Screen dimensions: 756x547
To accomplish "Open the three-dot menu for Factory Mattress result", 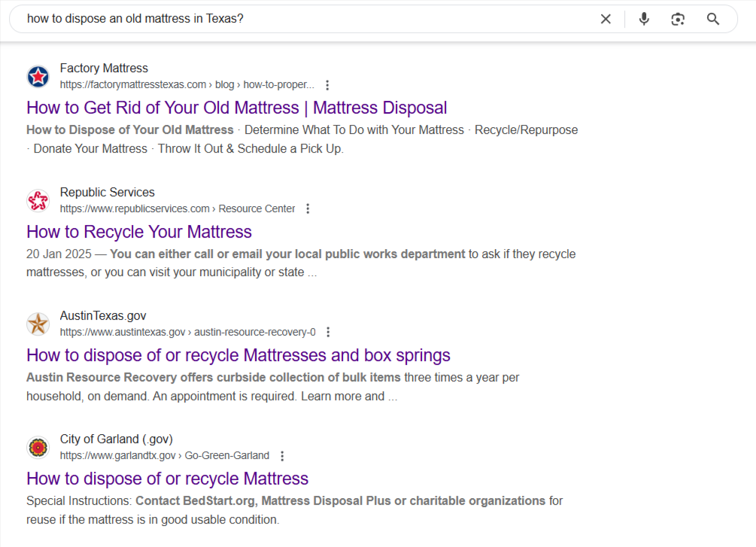I will click(327, 85).
